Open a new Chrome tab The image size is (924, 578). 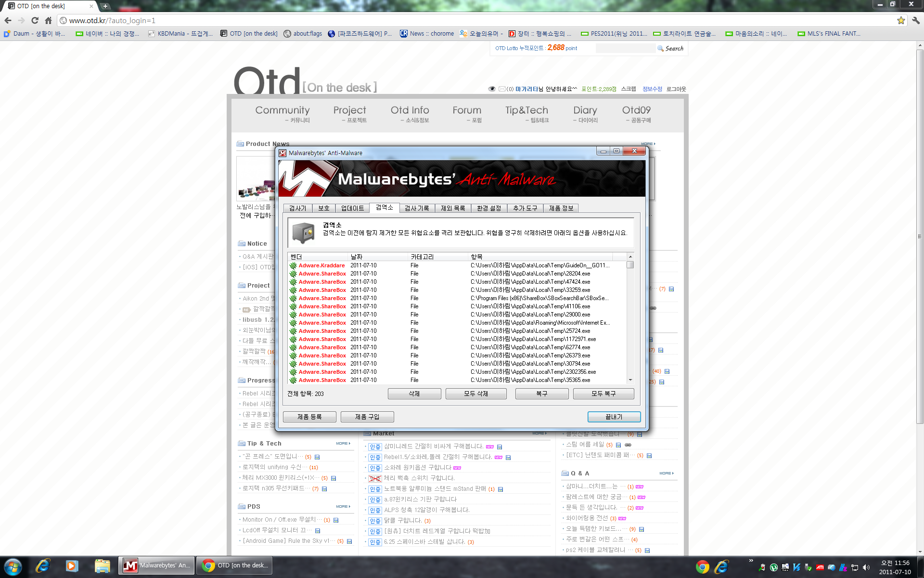pyautogui.click(x=105, y=6)
